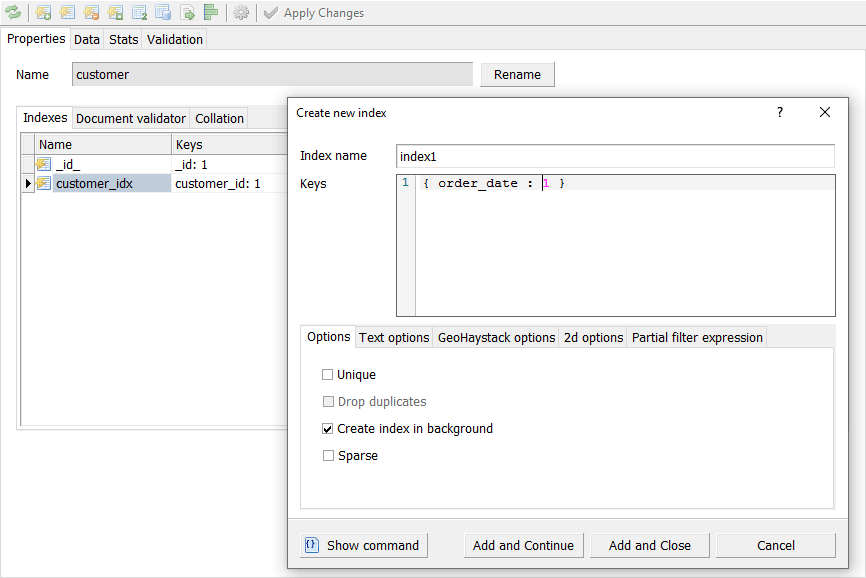Click the add index icon with plus
Image resolution: width=866 pixels, height=578 pixels.
click(x=43, y=13)
